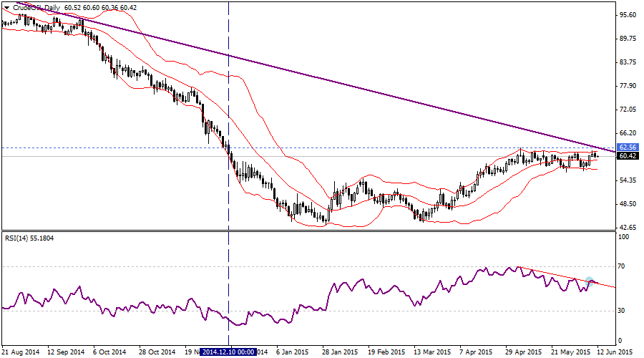Click the 30 level on RSI scale
The image size is (644, 358).
pyautogui.click(x=622, y=311)
